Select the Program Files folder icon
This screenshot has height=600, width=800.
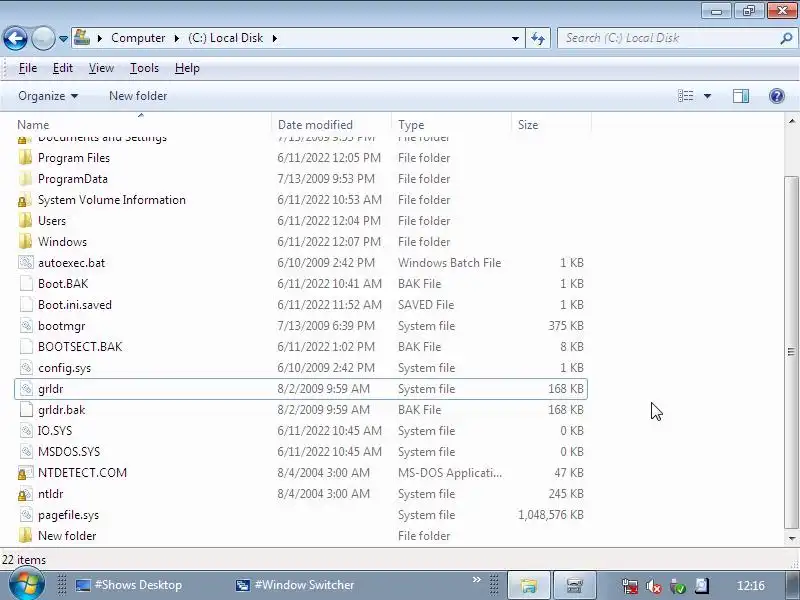click(25, 158)
